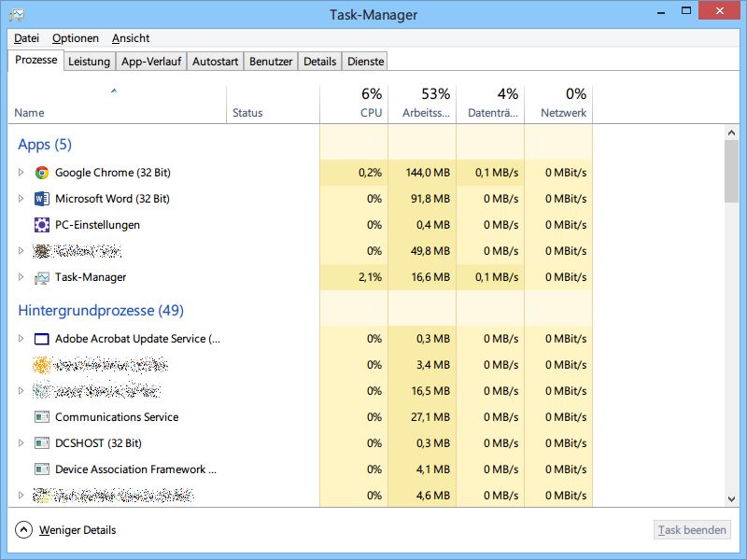Screen dimensions: 747x560
Task: Select the Google Chrome (32 Bit) row
Action: tap(300, 173)
